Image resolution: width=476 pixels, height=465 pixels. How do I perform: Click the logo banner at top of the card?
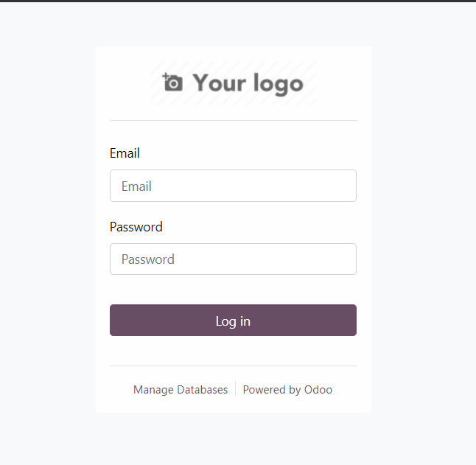click(233, 83)
